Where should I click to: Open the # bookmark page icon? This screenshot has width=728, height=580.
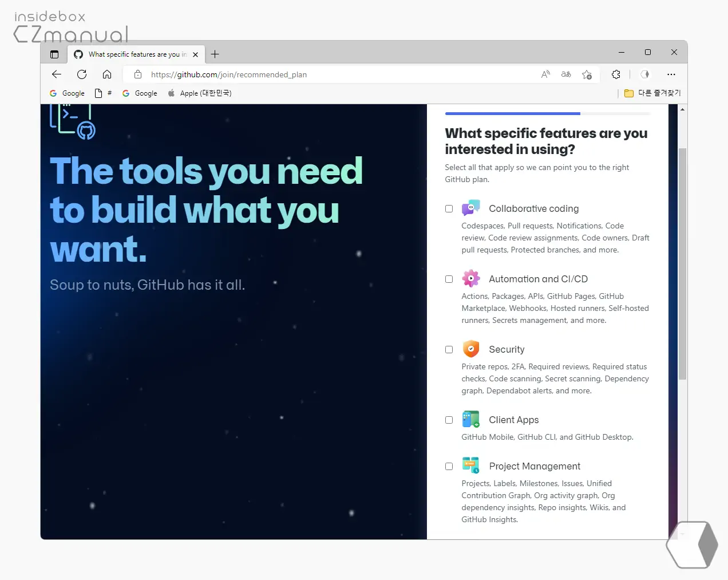point(103,93)
